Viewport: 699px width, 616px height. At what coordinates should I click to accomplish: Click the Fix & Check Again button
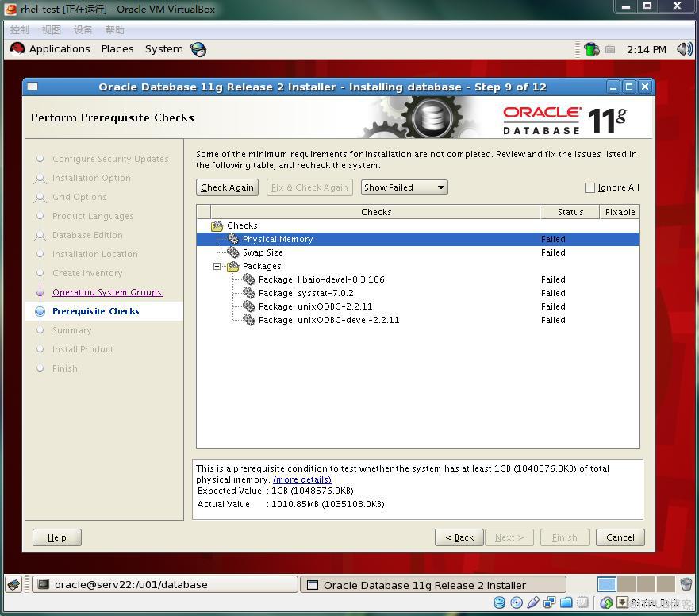pyautogui.click(x=309, y=187)
